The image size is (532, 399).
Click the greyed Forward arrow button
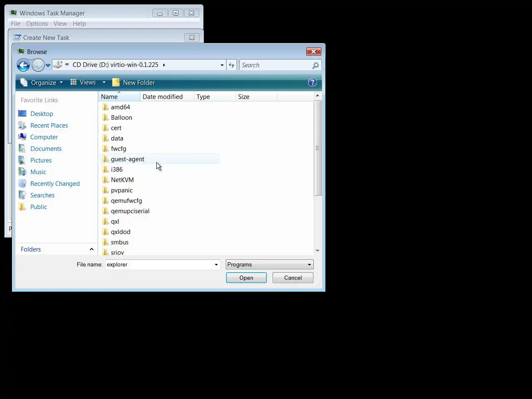pos(38,65)
